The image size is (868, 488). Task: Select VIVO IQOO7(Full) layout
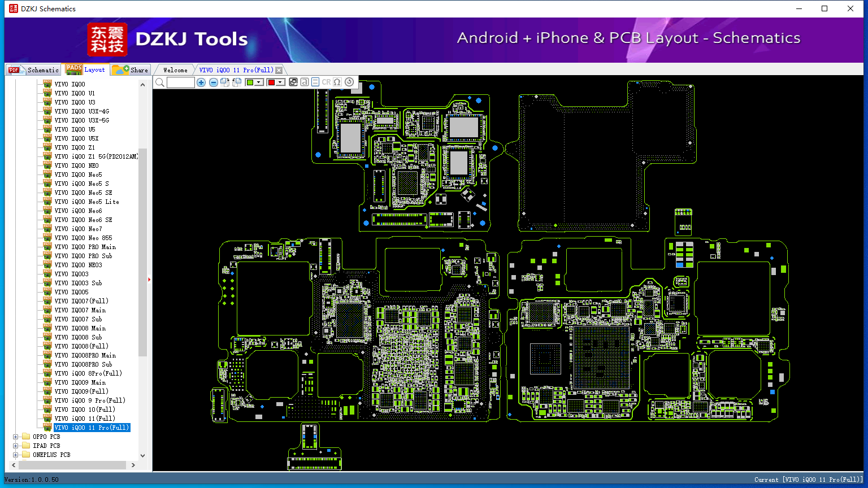pyautogui.click(x=81, y=301)
